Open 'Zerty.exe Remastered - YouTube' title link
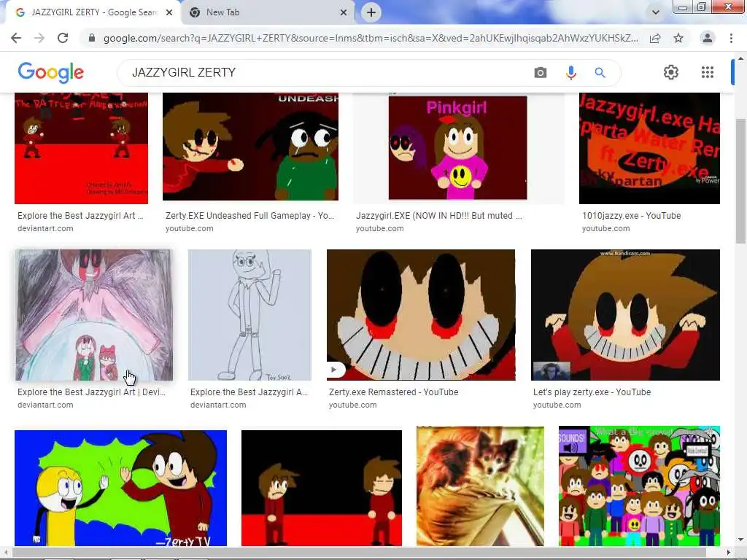 click(393, 392)
